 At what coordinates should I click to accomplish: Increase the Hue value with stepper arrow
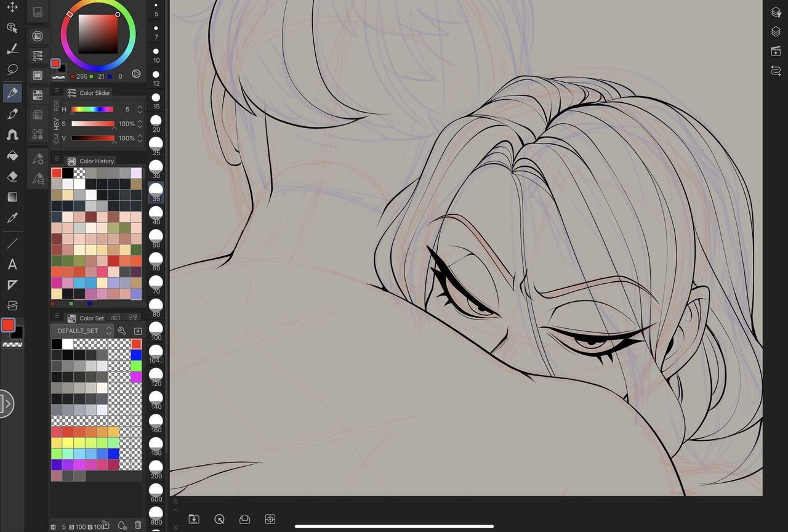point(140,107)
